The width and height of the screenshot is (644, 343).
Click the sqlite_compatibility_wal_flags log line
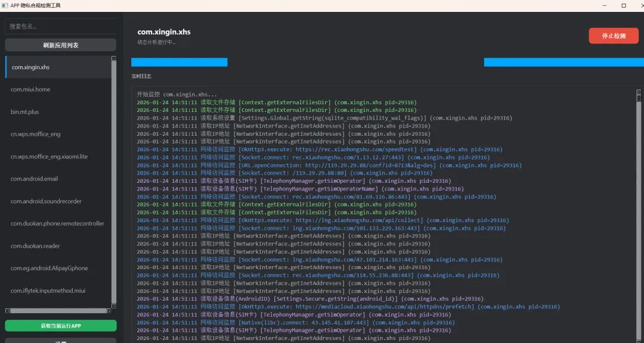(324, 118)
